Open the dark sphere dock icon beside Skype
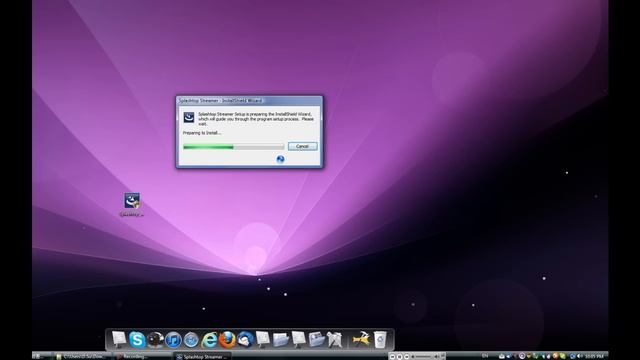 [155, 340]
